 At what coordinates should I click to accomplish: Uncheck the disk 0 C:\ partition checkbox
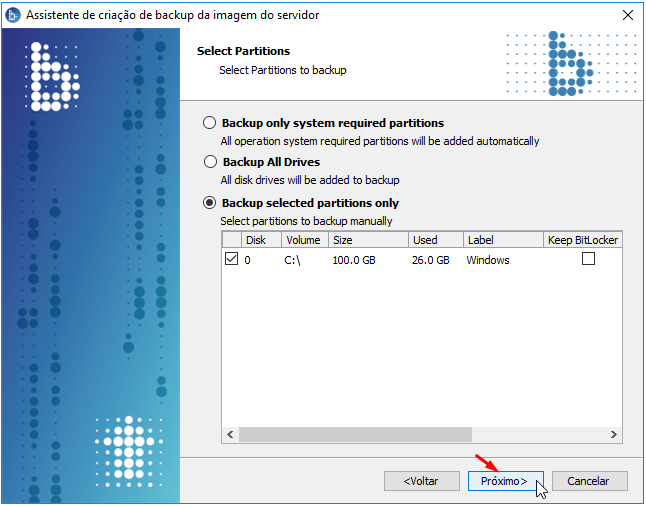[x=232, y=259]
